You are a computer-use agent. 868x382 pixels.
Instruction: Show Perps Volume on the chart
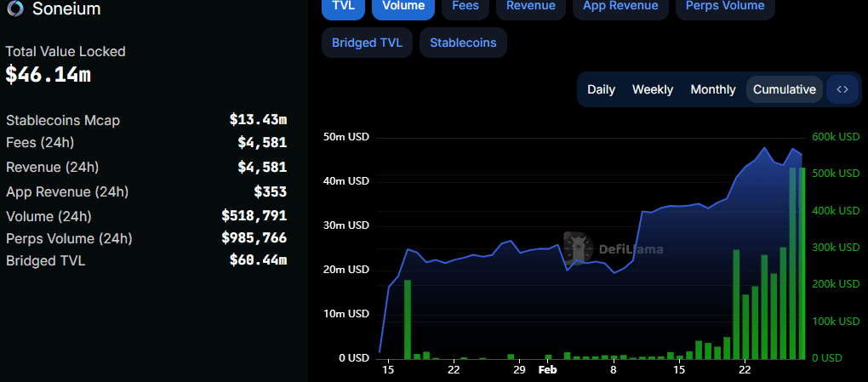pyautogui.click(x=725, y=6)
